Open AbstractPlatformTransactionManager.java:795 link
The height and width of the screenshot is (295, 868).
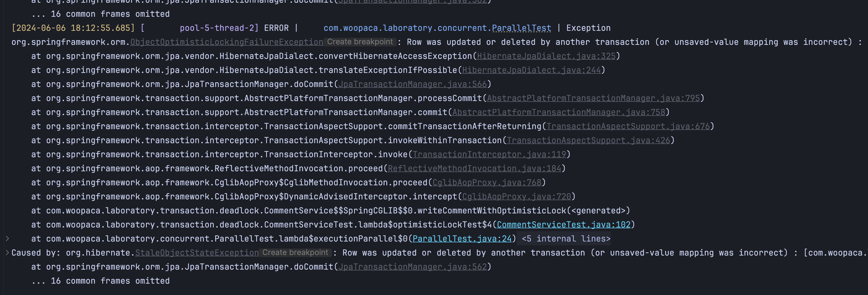pyautogui.click(x=593, y=98)
